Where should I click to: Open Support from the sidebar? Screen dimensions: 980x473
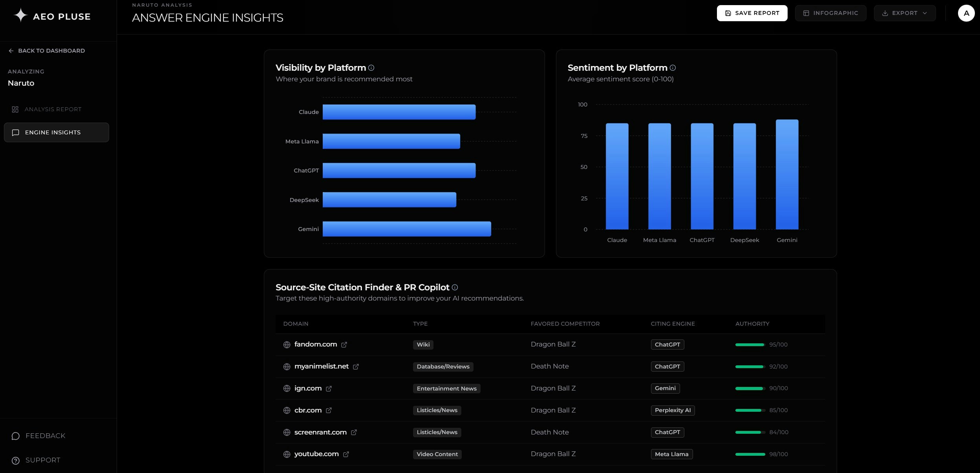tap(36, 460)
